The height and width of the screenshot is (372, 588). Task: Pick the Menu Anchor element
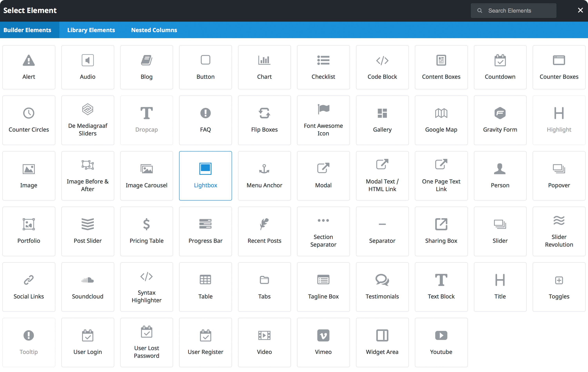click(x=264, y=176)
